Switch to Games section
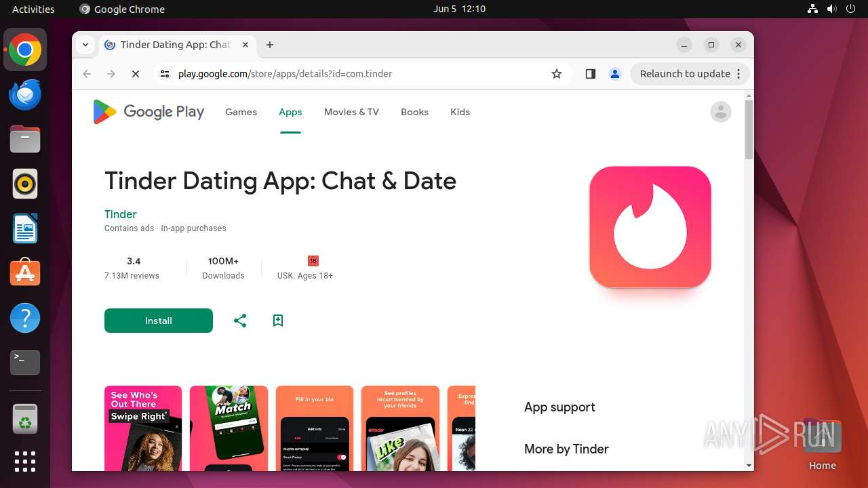Image resolution: width=868 pixels, height=488 pixels. coord(241,112)
